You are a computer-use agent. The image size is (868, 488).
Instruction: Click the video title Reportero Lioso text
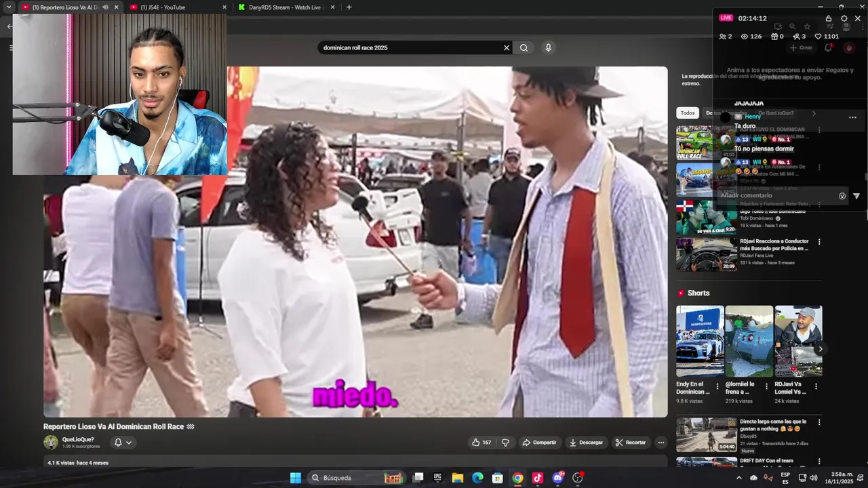113,427
